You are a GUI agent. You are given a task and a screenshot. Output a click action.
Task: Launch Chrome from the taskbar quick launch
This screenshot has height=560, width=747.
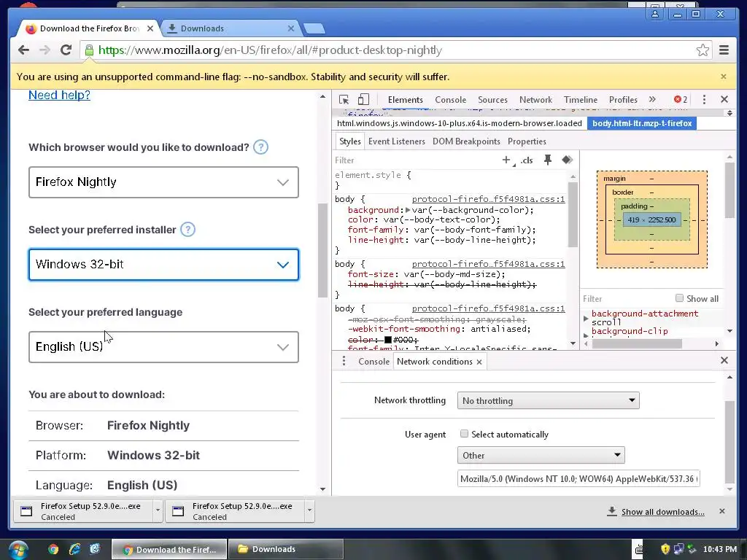(53, 550)
